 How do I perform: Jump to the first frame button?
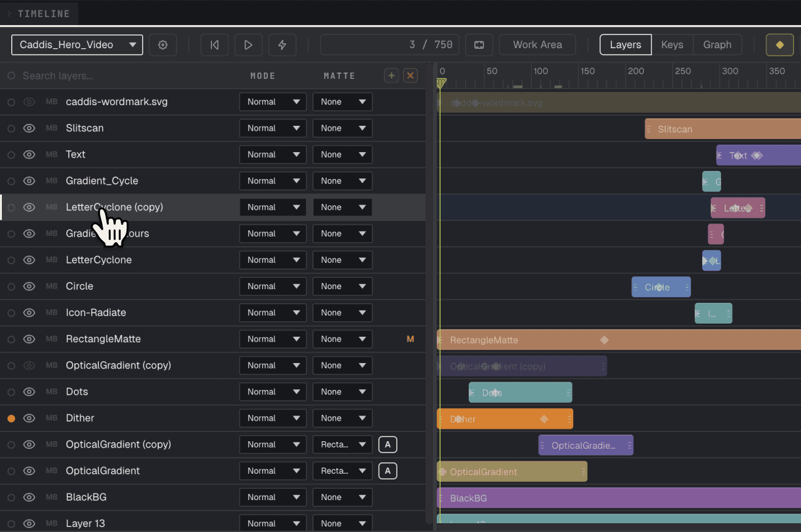[215, 45]
